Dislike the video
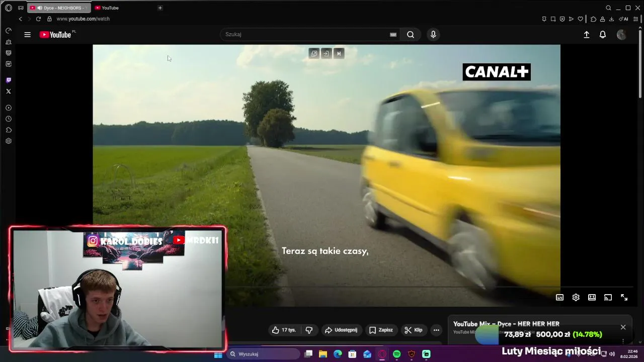Image resolution: width=644 pixels, height=362 pixels. tap(309, 330)
